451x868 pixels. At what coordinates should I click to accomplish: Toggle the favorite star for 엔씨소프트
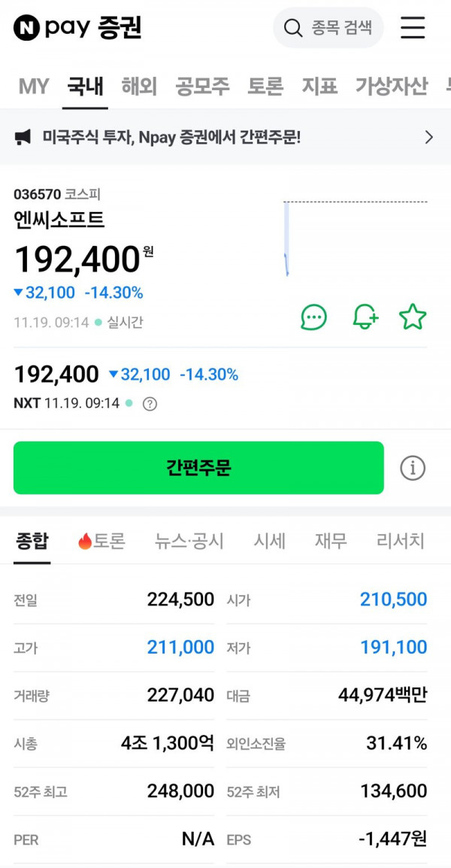(412, 317)
